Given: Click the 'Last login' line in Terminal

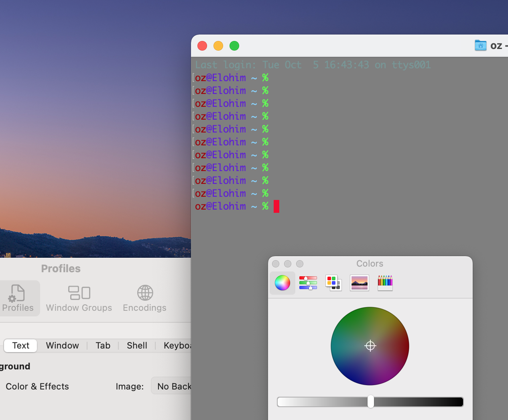Looking at the screenshot, I should (x=313, y=65).
